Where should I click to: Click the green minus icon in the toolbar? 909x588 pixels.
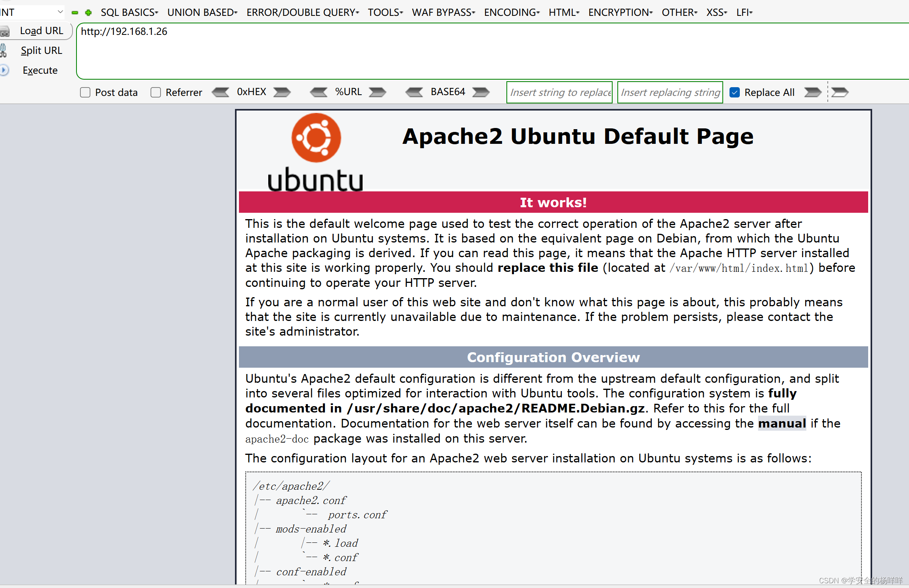74,12
